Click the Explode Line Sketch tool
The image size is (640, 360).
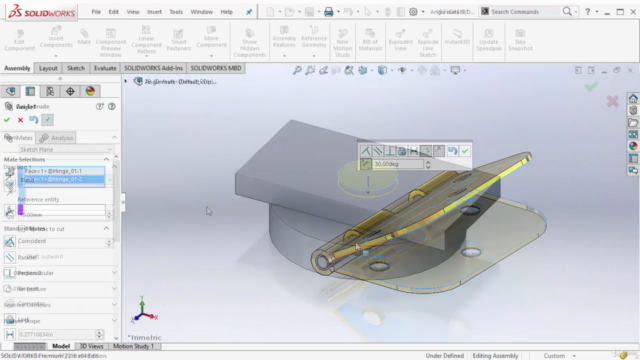427,43
